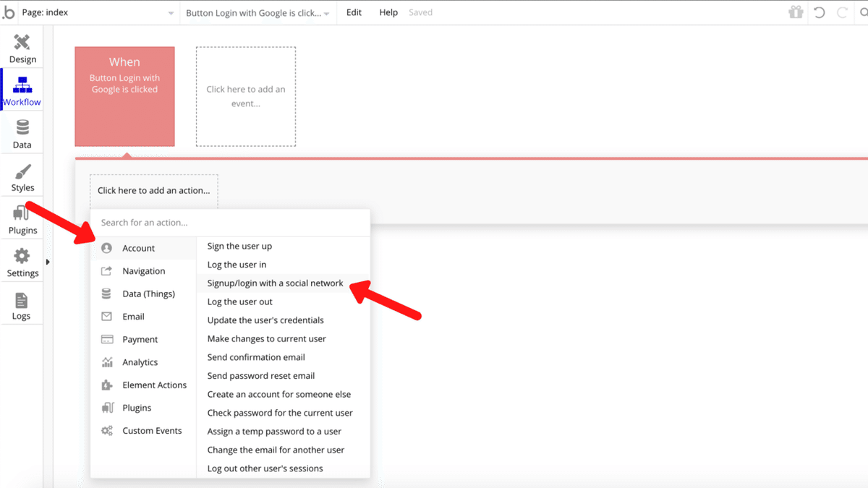Select the Analytics action category label
This screenshot has width=868, height=488.
tap(140, 362)
